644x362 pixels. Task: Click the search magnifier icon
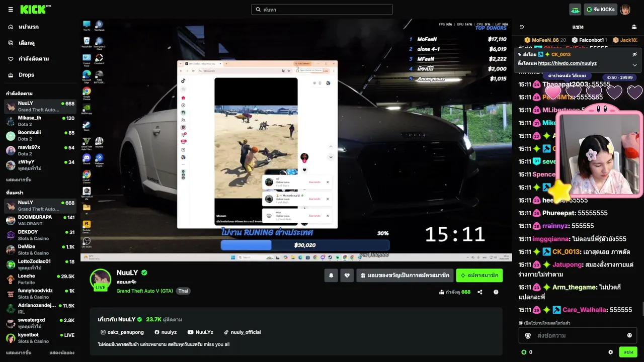(258, 10)
